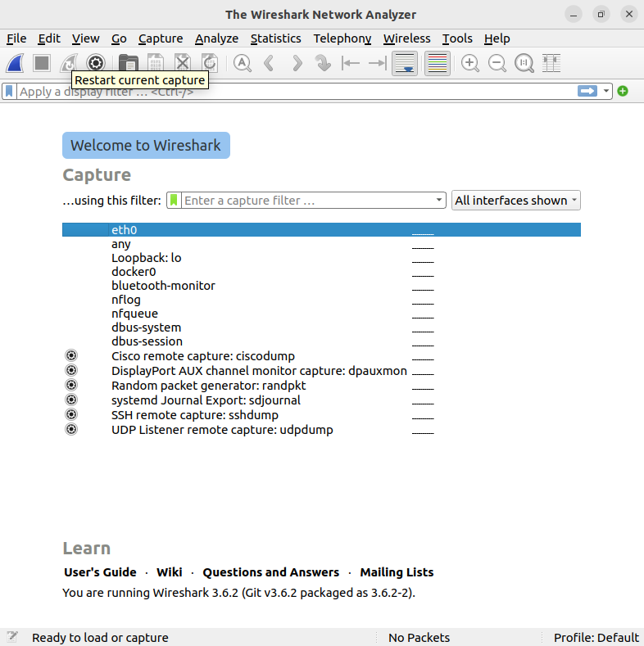Go forward to next packet arrow
Viewport: 644px width, 646px height.
pos(297,63)
